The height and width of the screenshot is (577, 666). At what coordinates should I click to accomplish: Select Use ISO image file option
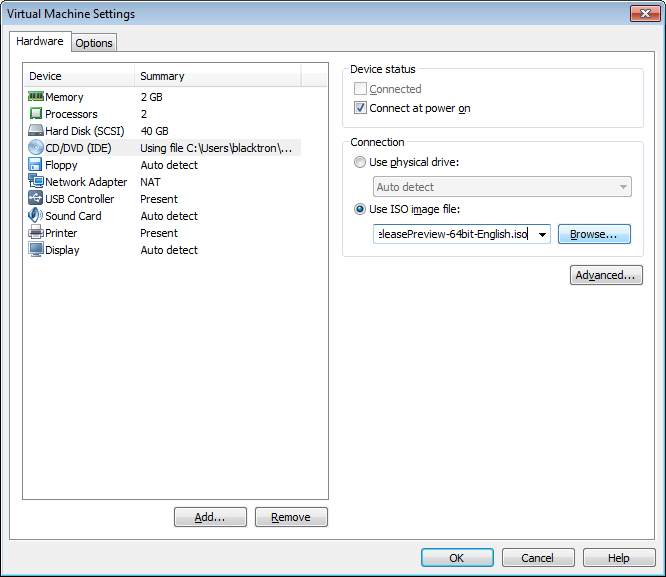(360, 209)
